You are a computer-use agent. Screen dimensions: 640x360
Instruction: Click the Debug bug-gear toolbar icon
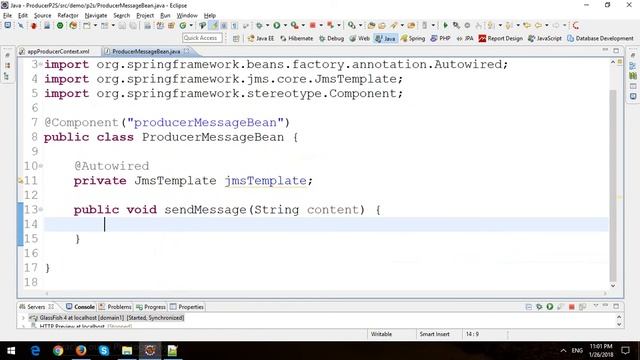click(x=259, y=25)
